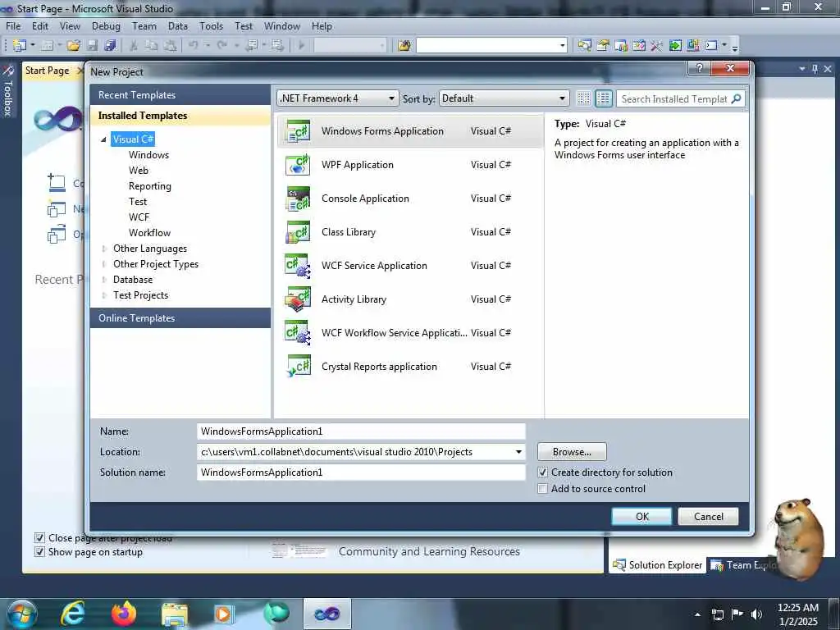
Task: Open the File menu
Action: pos(13,25)
